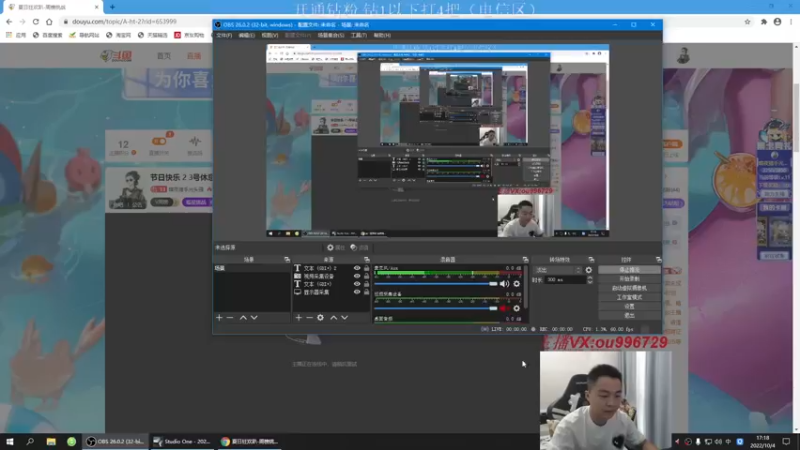Image resolution: width=800 pixels, height=450 pixels.
Task: Open 场景集合(S) menu in OBS
Action: (331, 35)
